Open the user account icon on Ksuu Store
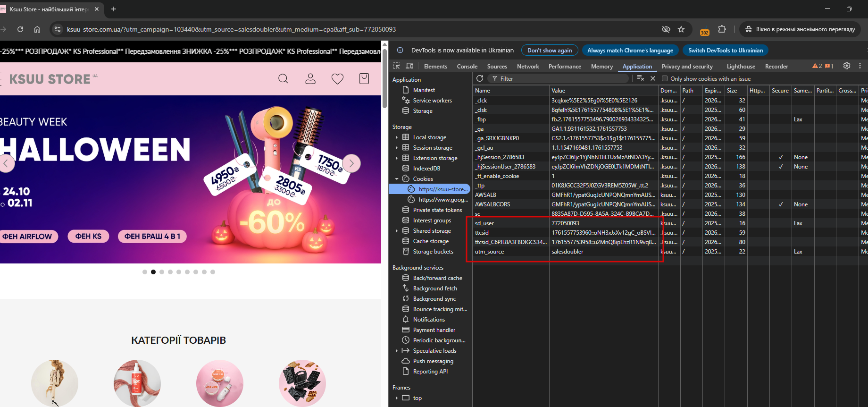The width and height of the screenshot is (868, 407). pos(310,79)
